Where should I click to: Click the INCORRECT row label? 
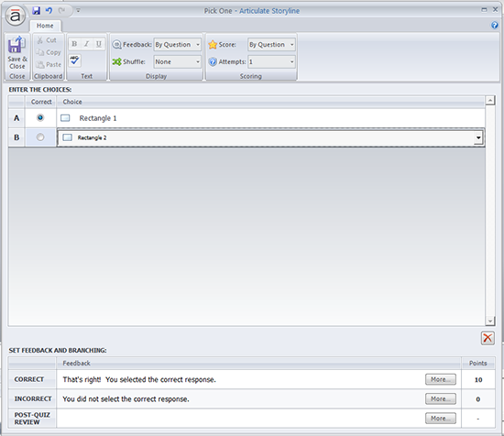[33, 398]
